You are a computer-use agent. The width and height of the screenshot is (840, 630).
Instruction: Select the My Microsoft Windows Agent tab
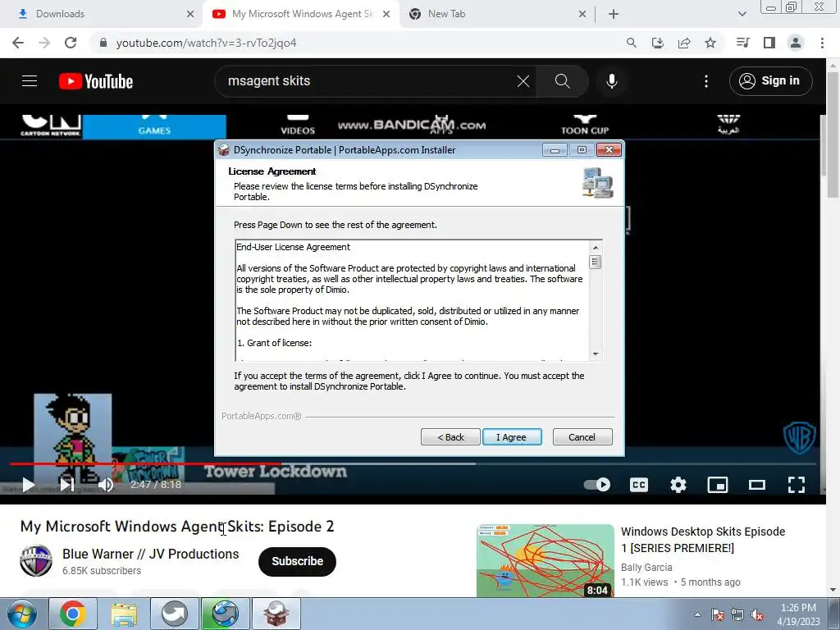pos(301,14)
